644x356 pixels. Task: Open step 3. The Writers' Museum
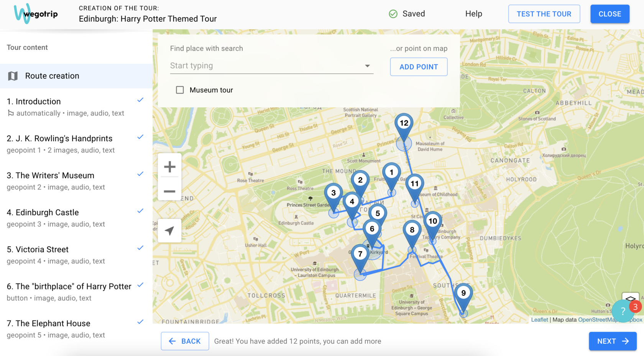(76, 181)
